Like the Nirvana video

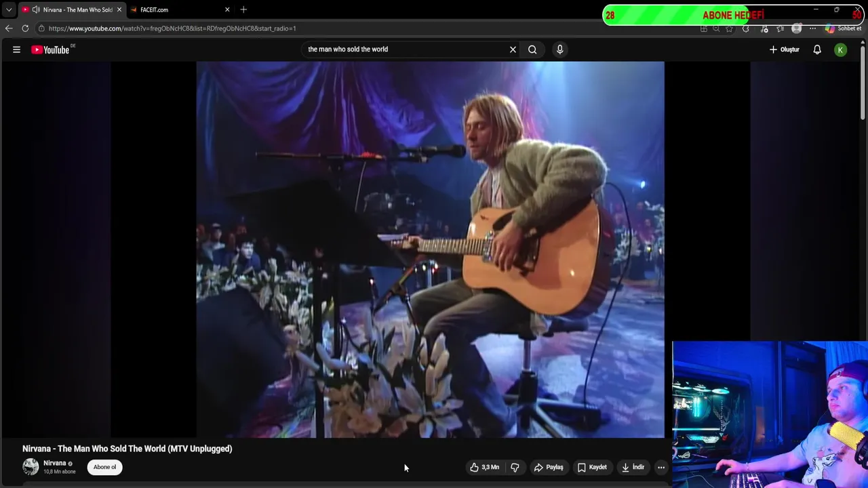click(485, 467)
